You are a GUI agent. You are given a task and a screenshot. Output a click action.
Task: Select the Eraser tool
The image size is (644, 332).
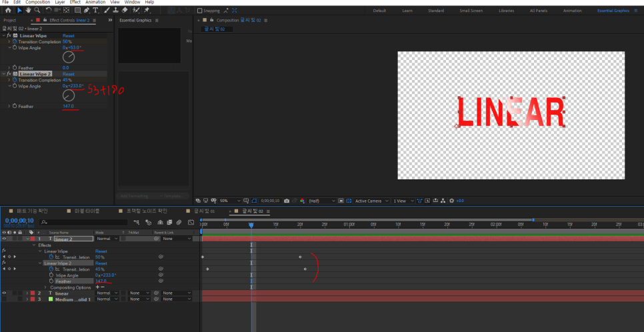pyautogui.click(x=125, y=10)
